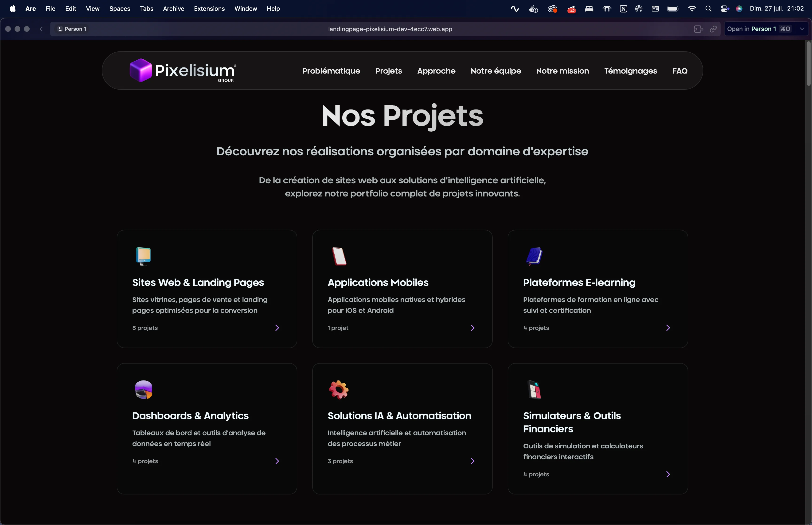The width and height of the screenshot is (812, 525).
Task: Open the Spaces menu in menu bar
Action: pyautogui.click(x=120, y=8)
